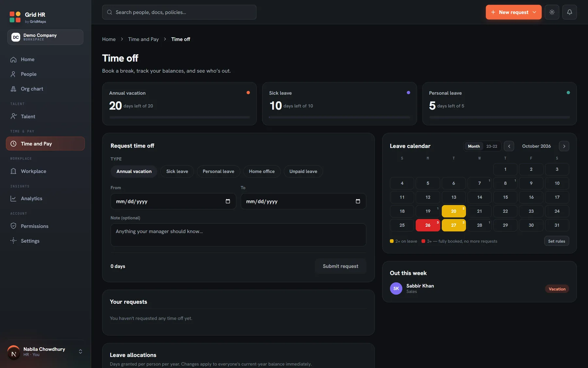Image resolution: width=588 pixels, height=368 pixels.
Task: Open Workplace building icon
Action: click(x=13, y=171)
